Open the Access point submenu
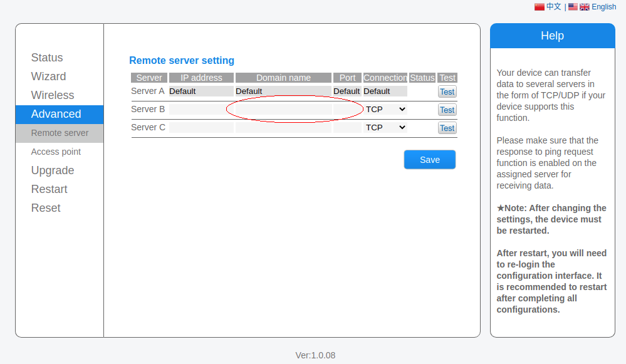The width and height of the screenshot is (626, 364). pos(56,152)
